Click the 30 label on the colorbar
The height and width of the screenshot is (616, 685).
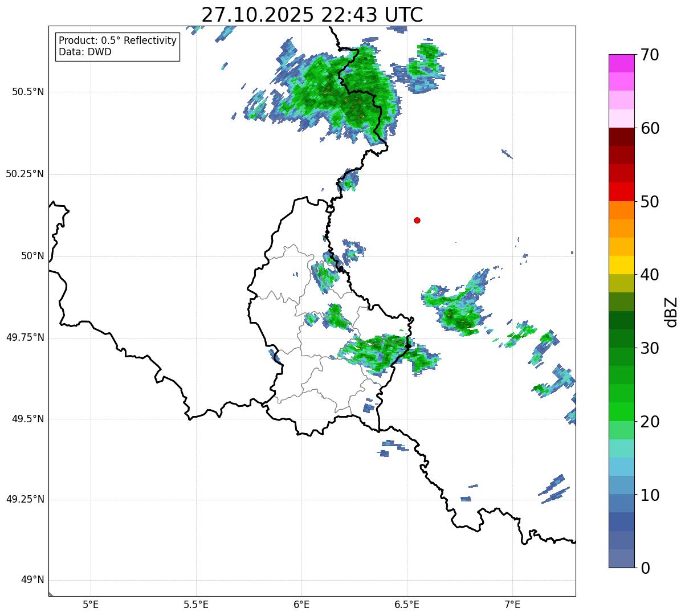click(x=650, y=348)
